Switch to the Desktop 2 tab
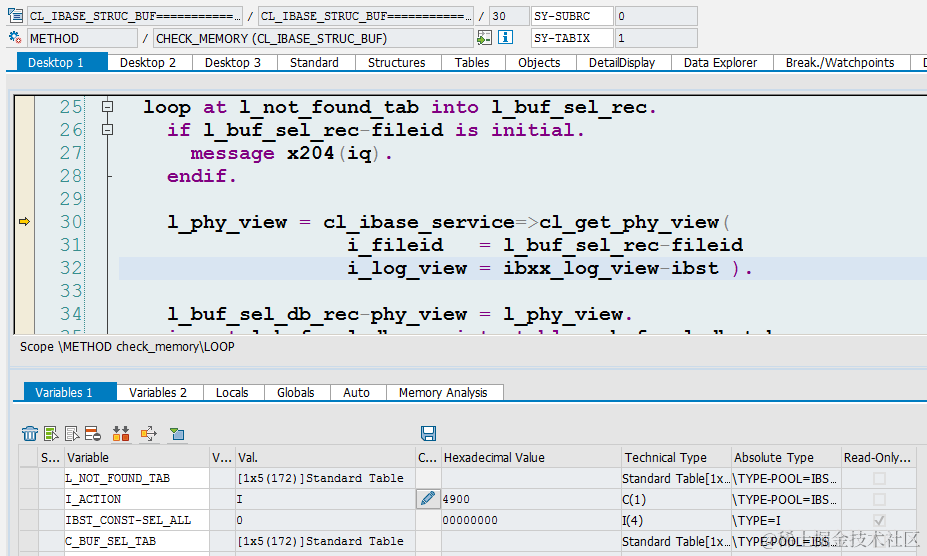This screenshot has height=556, width=927. pyautogui.click(x=148, y=63)
